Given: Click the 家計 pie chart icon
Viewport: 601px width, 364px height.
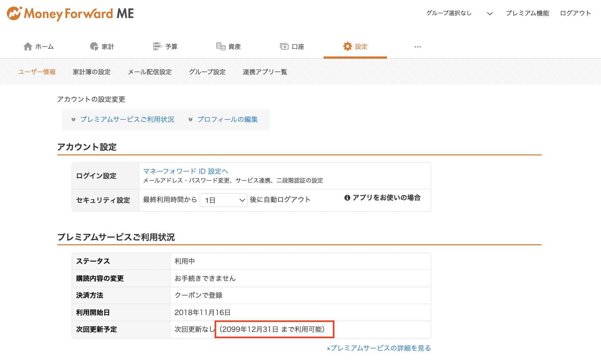Looking at the screenshot, I should coord(94,47).
